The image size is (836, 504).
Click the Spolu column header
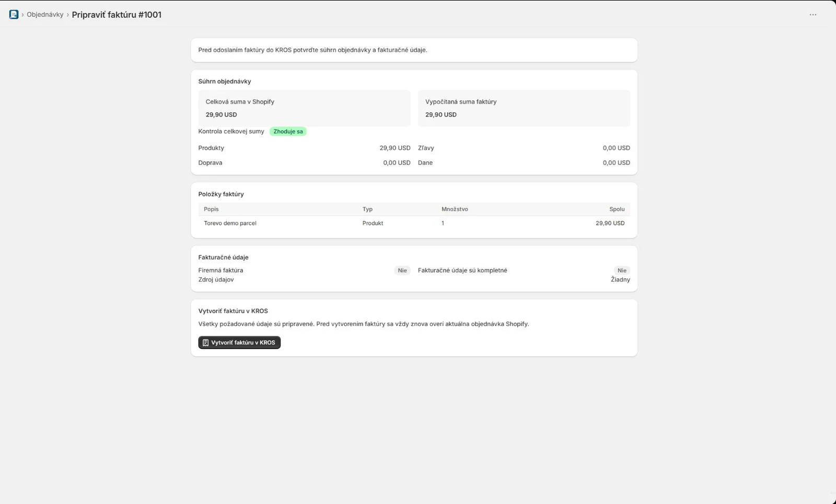coord(617,209)
